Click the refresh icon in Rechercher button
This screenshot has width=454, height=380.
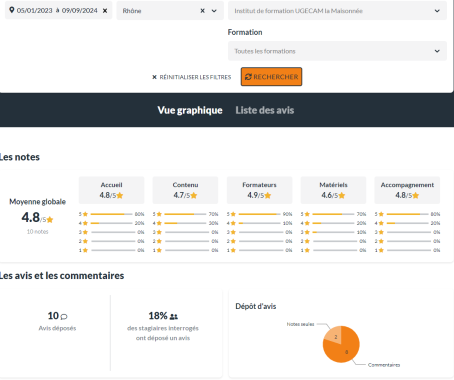pos(248,77)
